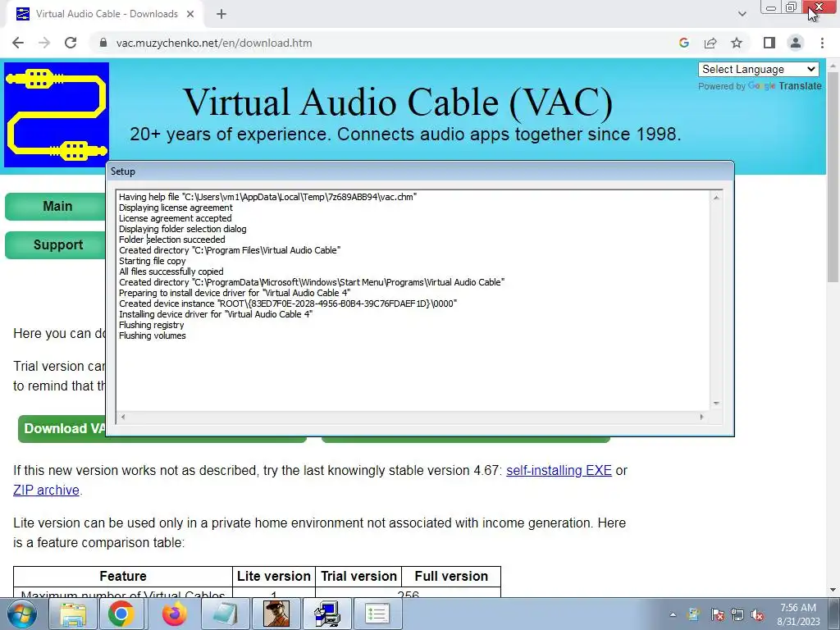The height and width of the screenshot is (630, 840).
Task: Bookmark this page with the star icon
Action: pyautogui.click(x=737, y=43)
